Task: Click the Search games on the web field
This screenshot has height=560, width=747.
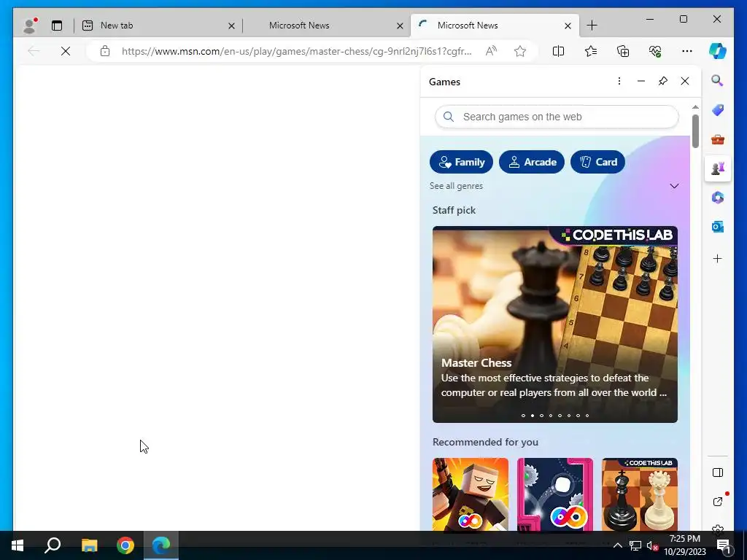Action: point(557,117)
